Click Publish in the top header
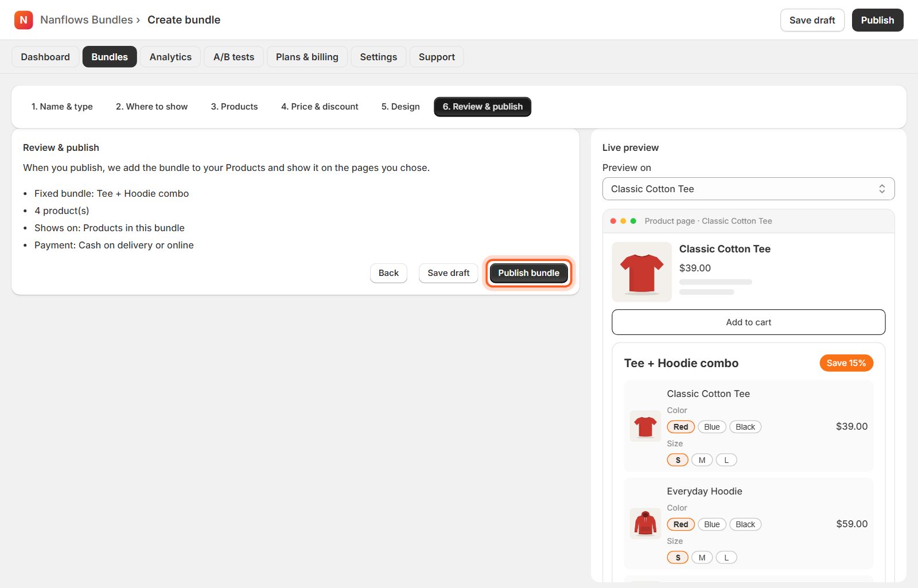Screen dimensions: 918x588 click(877, 20)
